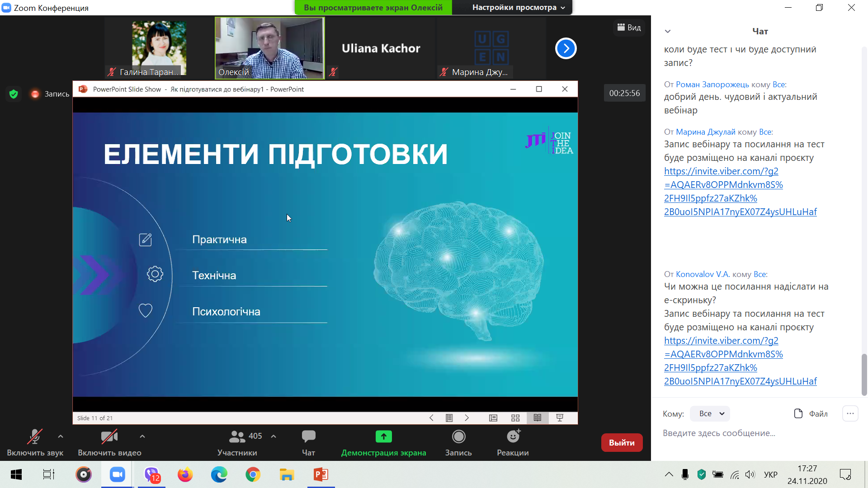Open the Participants panel icon
The width and height of the screenshot is (868, 488).
click(x=237, y=436)
